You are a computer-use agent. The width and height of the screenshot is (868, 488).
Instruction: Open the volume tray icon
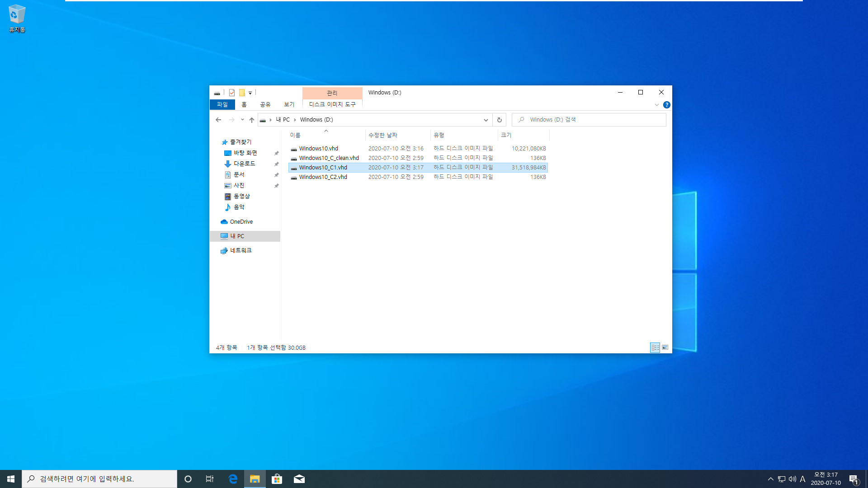(x=793, y=479)
